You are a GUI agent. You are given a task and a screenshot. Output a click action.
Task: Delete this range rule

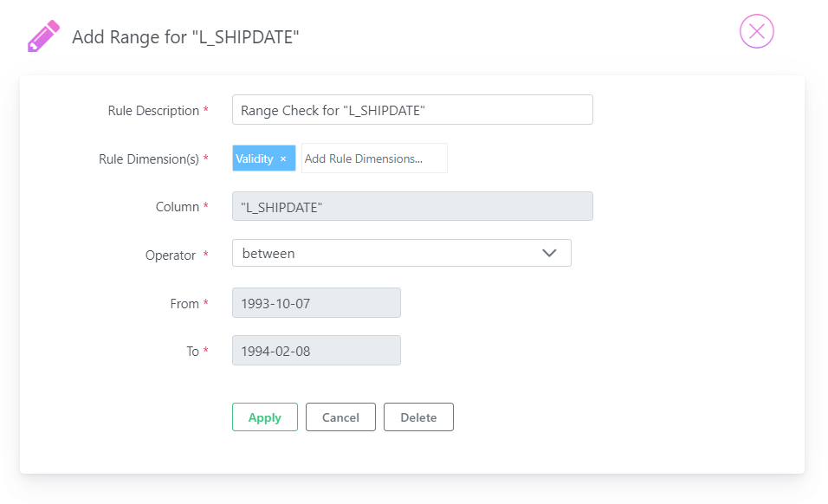[418, 417]
